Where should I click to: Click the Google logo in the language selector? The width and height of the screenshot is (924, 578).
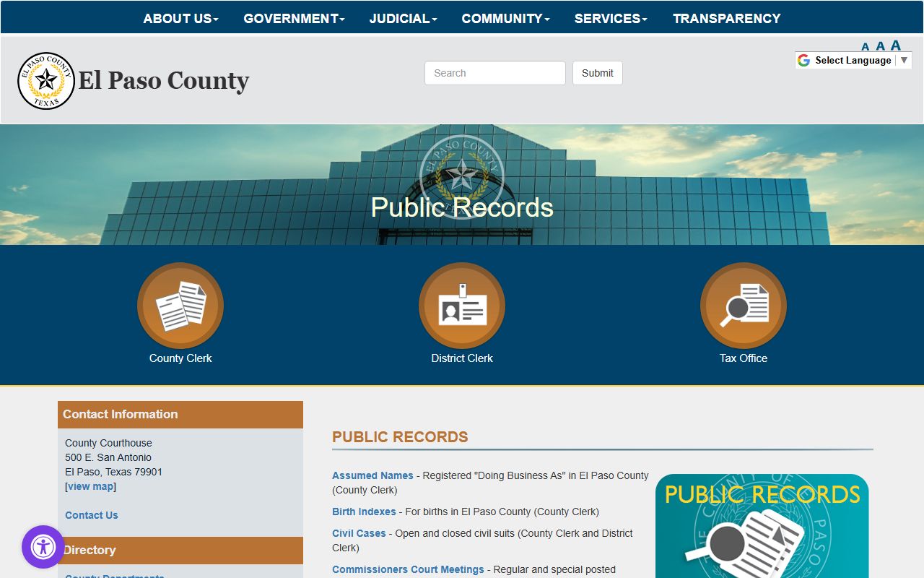(x=803, y=61)
